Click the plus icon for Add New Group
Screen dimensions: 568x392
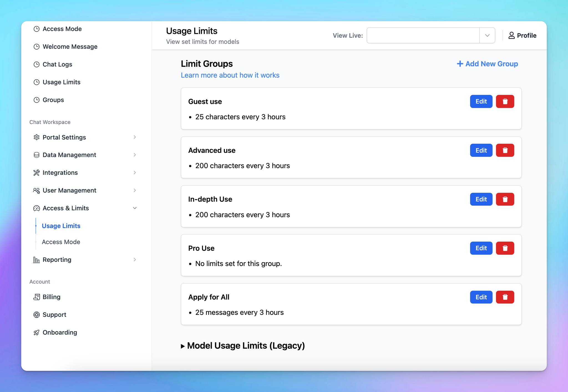(460, 64)
